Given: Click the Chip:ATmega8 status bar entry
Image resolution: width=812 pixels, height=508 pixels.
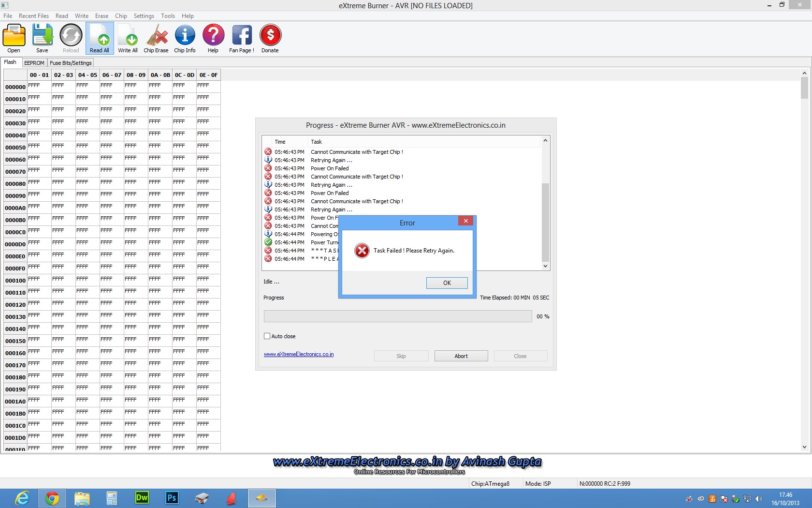Looking at the screenshot, I should pos(490,483).
